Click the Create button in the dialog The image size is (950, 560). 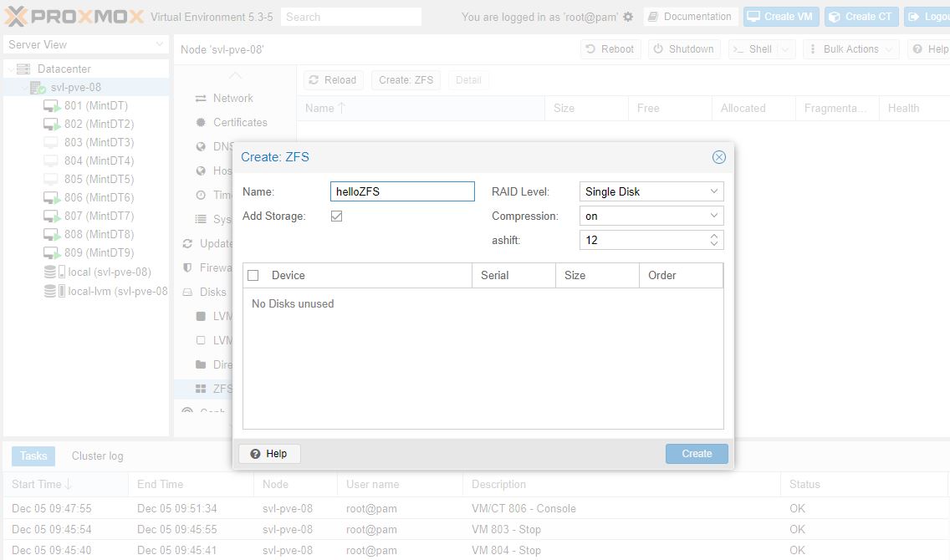click(x=696, y=454)
